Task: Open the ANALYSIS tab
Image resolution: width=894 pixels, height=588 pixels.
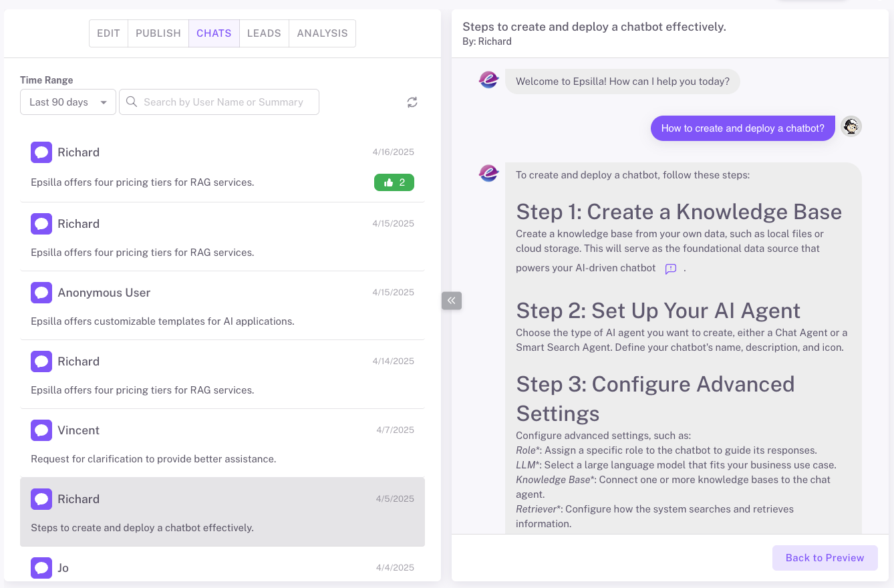Action: tap(322, 33)
